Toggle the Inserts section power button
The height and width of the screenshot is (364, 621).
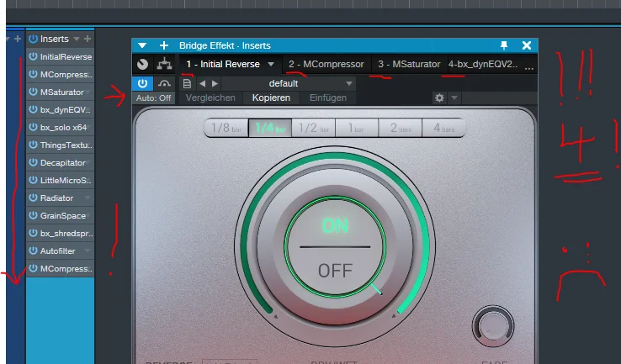[x=33, y=39]
